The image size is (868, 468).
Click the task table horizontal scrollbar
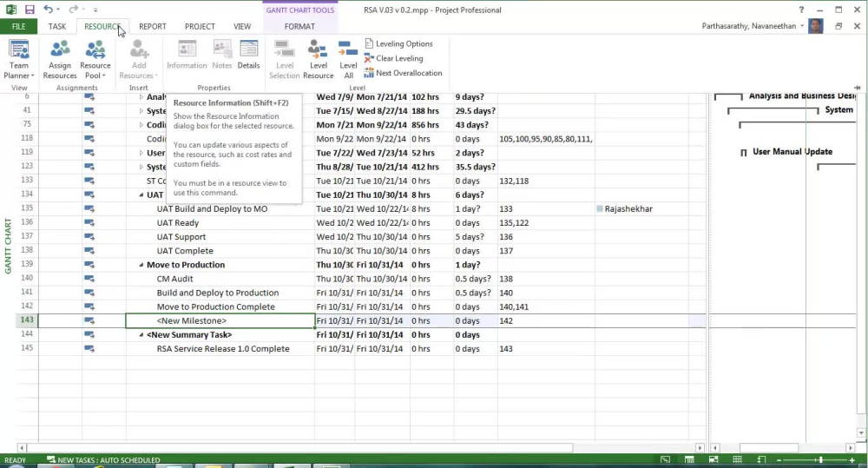[x=299, y=447]
